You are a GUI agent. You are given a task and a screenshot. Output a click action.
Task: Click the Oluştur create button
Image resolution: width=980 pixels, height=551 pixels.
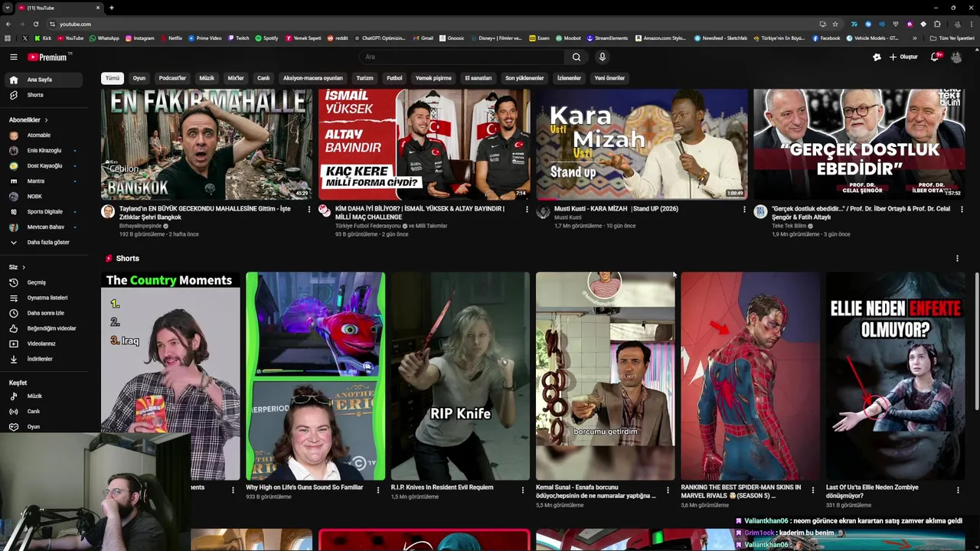pyautogui.click(x=903, y=57)
